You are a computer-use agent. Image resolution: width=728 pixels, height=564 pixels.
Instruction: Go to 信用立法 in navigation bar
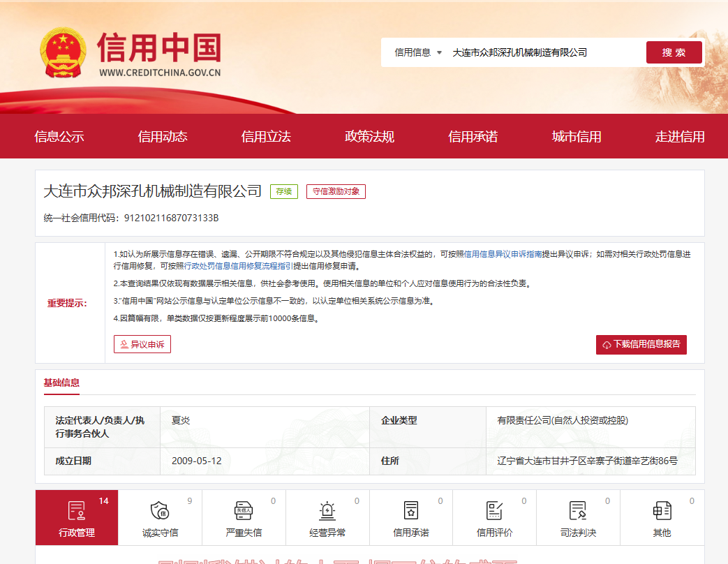click(266, 137)
